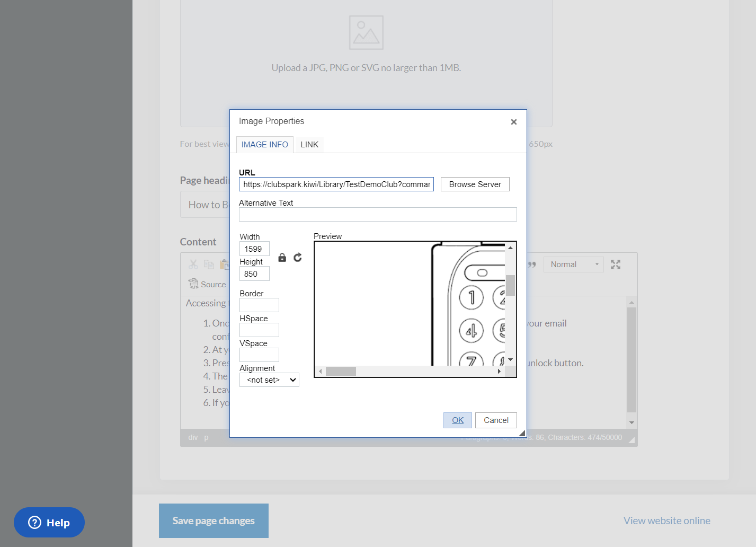
Task: Open the Alignment dropdown
Action: pyautogui.click(x=269, y=380)
